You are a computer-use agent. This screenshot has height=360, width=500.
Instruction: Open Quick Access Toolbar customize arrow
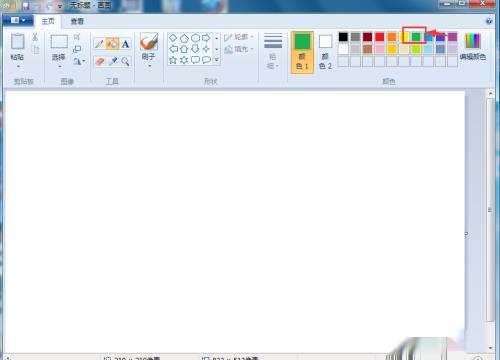click(60, 6)
